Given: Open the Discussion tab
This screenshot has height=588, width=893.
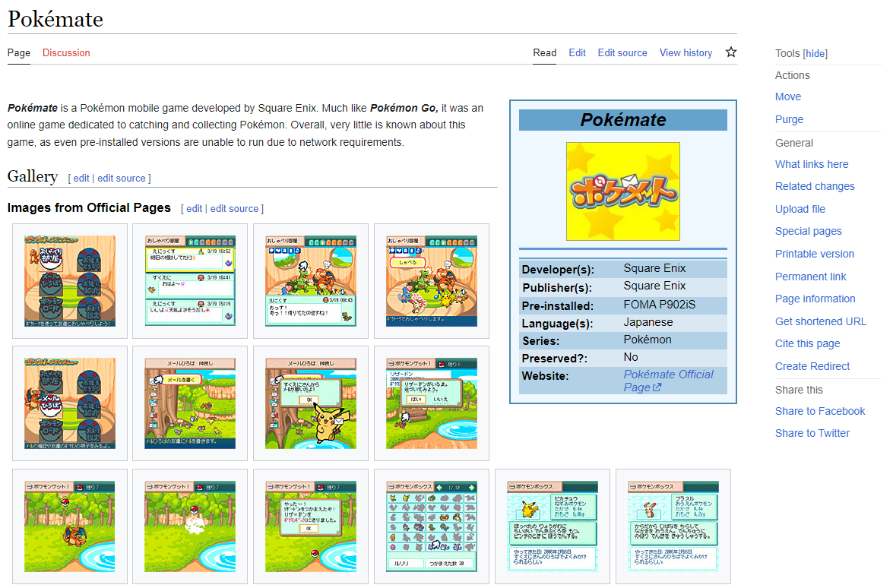Looking at the screenshot, I should pos(66,53).
